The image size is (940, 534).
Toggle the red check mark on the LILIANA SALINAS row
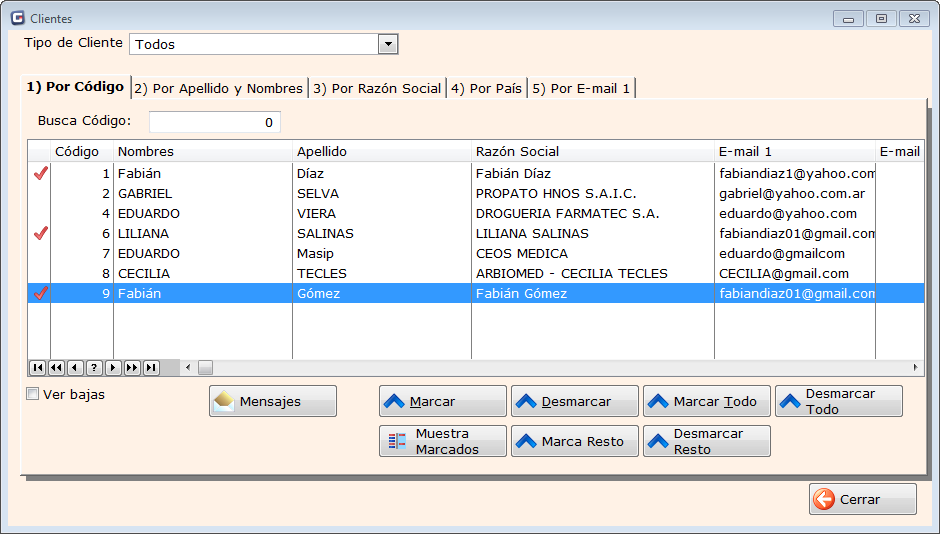point(40,233)
